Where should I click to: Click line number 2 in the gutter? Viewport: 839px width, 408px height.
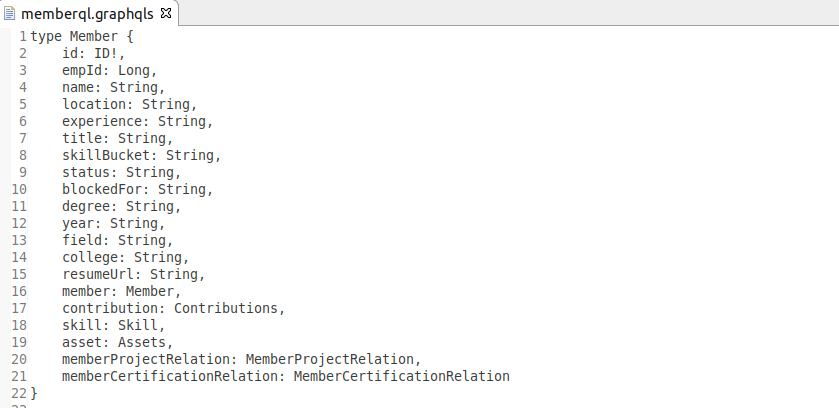22,53
